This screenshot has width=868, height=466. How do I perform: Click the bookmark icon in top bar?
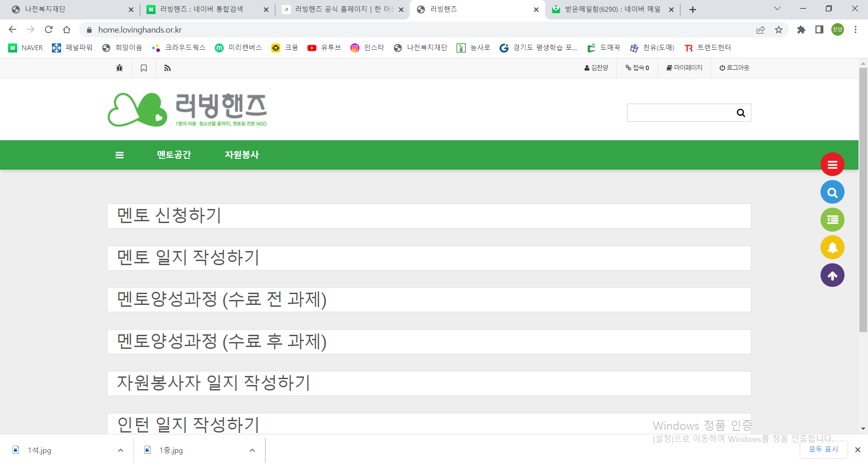click(x=144, y=68)
